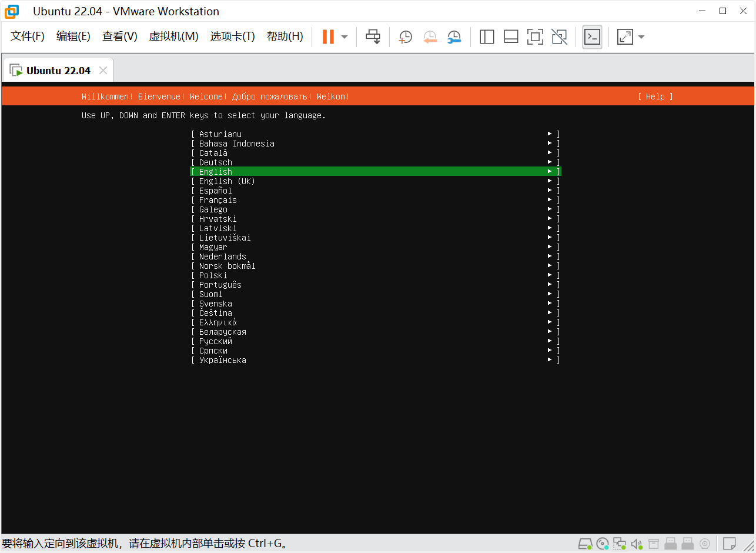Take a snapshot of this virtual machine

click(x=406, y=37)
